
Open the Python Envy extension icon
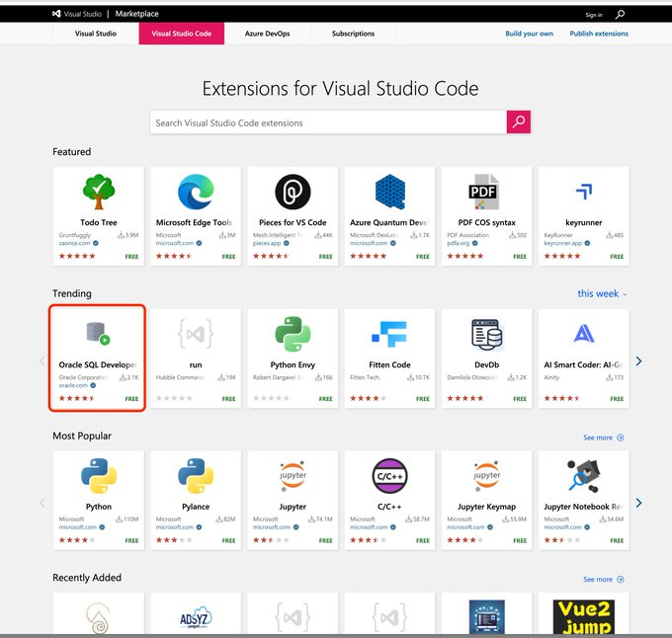[293, 334]
